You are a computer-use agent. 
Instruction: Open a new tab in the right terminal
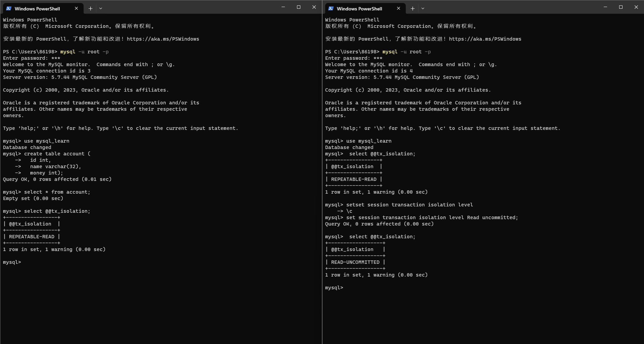[x=412, y=8]
